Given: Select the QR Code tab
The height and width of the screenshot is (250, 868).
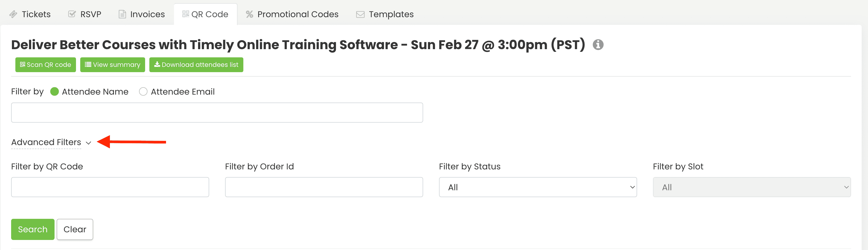Looking at the screenshot, I should [205, 14].
